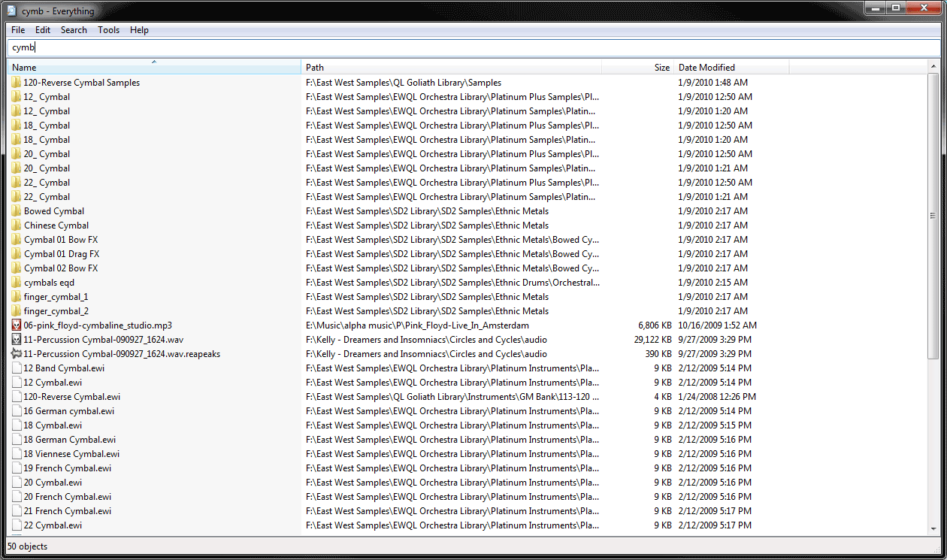947x560 pixels.
Task: Click file icon of 12 Cymbal.ewi
Action: pos(17,383)
